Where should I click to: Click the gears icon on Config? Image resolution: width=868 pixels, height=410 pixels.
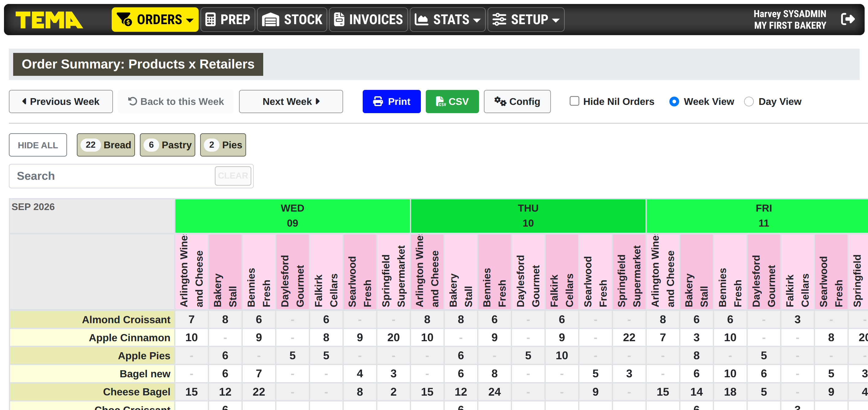pos(500,101)
